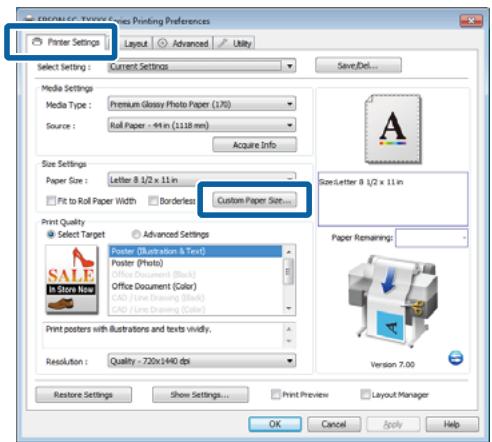Enable Fit to Roll Paper Width
The image size is (492, 442).
pyautogui.click(x=51, y=201)
